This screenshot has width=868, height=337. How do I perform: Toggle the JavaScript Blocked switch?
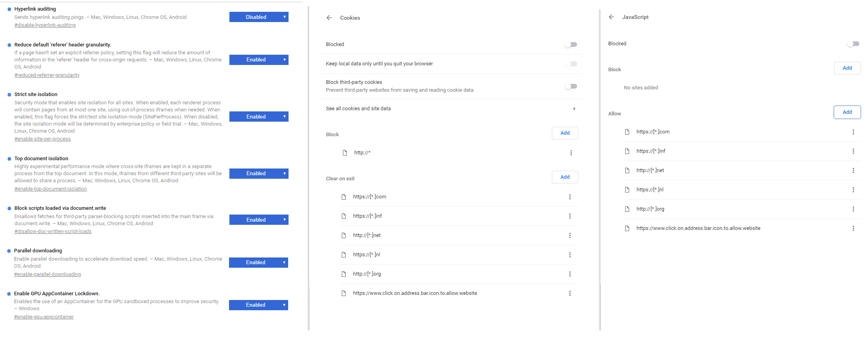coord(853,44)
